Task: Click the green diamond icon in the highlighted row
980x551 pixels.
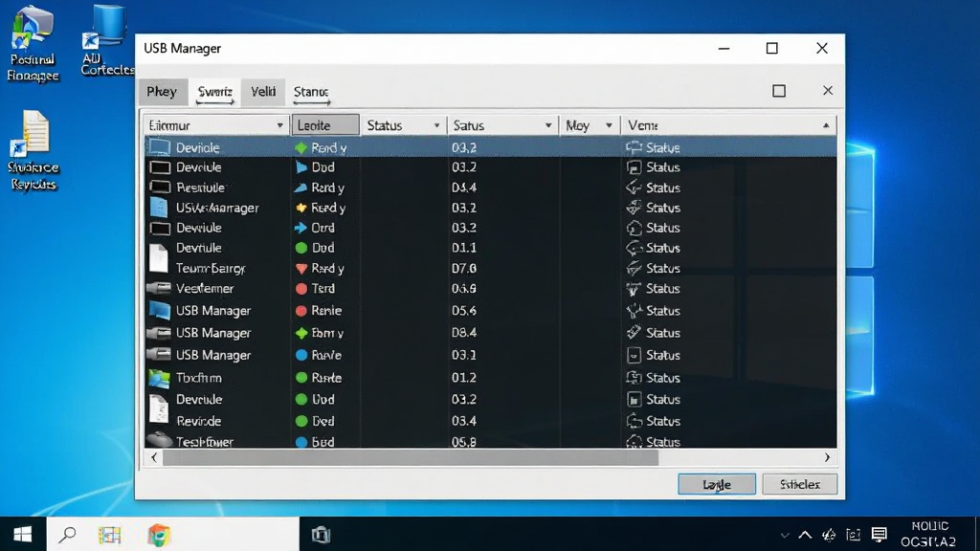Action: pyautogui.click(x=301, y=148)
